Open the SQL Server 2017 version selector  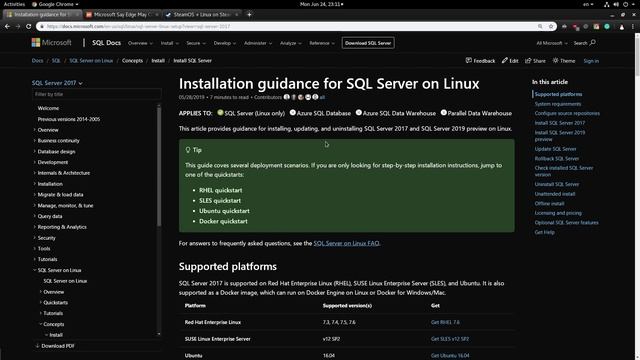(57, 83)
